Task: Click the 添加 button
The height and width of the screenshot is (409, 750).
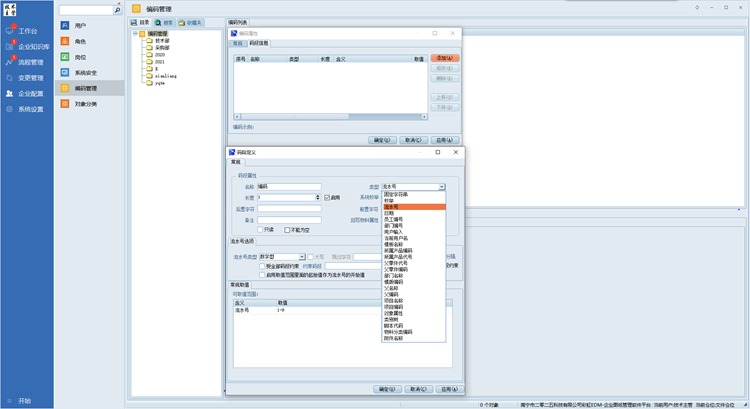Action: tap(445, 58)
